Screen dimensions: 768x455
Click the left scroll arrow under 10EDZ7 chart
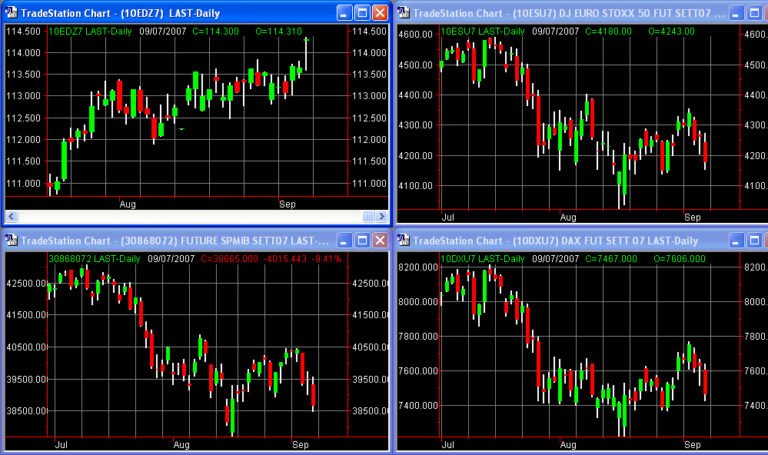[x=11, y=216]
